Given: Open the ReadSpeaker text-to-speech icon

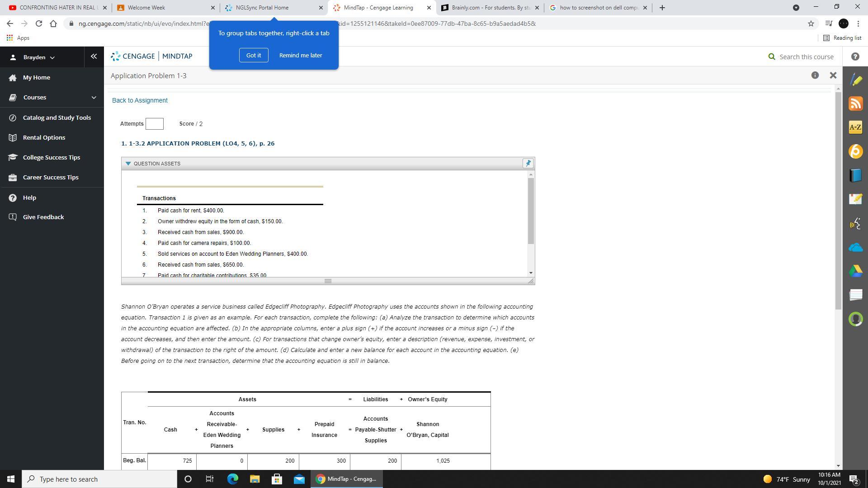Looking at the screenshot, I should click(855, 223).
